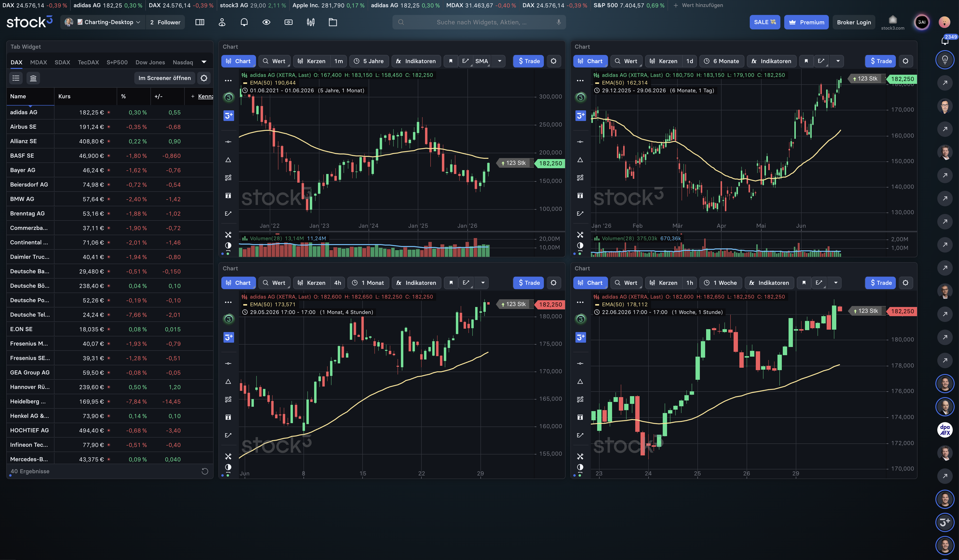Toggle contrast mode in 6 Monate chart

click(x=580, y=245)
